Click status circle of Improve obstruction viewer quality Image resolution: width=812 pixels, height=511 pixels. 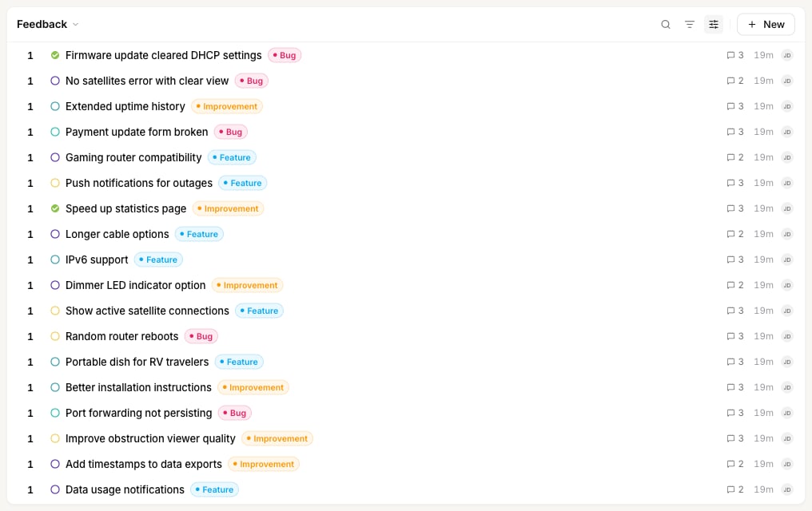click(55, 438)
